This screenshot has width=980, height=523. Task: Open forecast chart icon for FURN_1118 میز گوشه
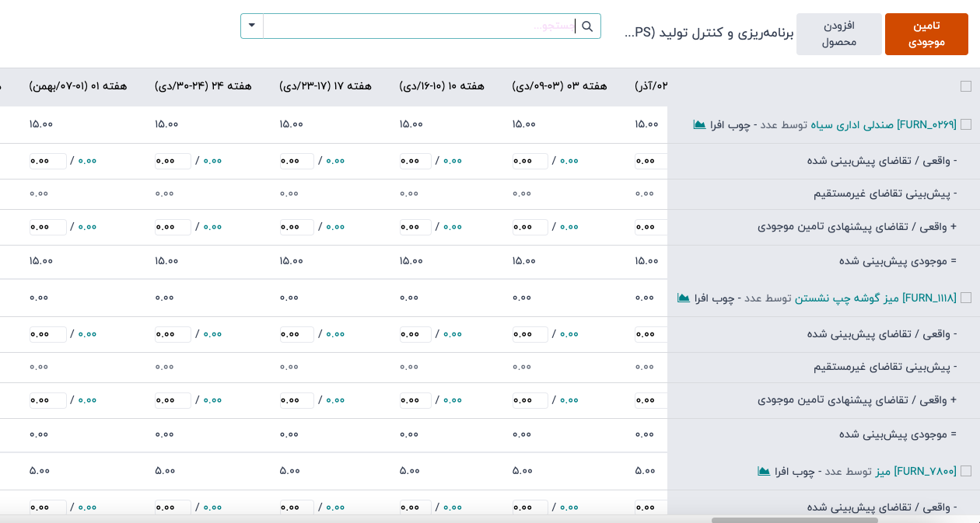(x=684, y=298)
